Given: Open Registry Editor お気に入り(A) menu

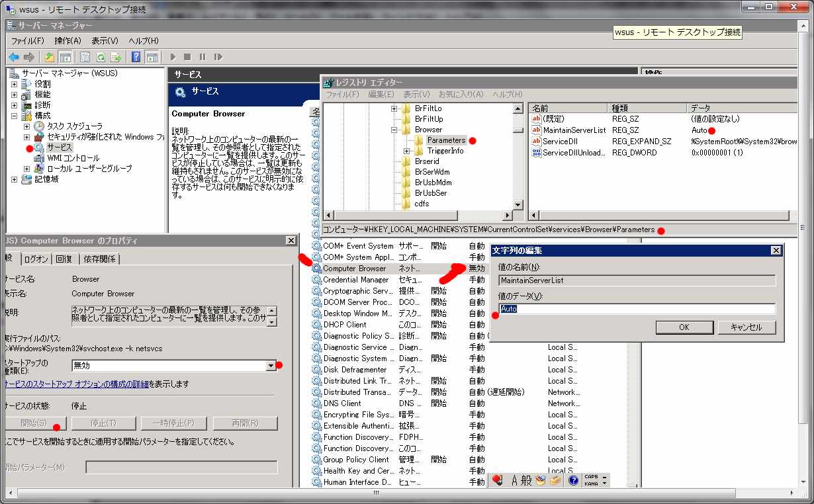Looking at the screenshot, I should click(461, 95).
